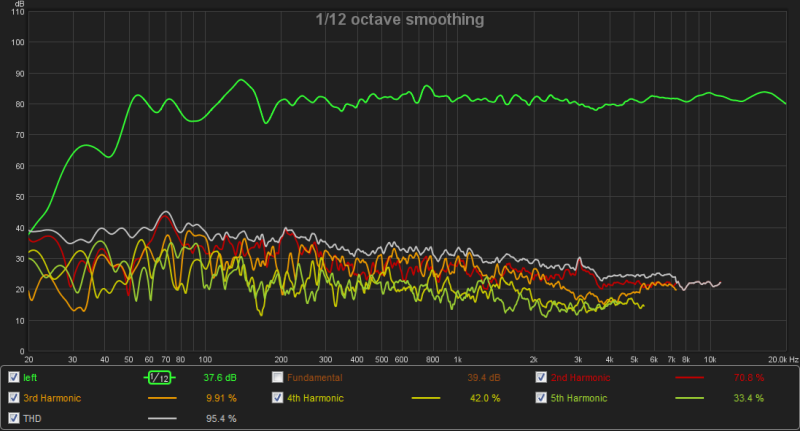Click the 1k frequency axis label
The image size is (800, 431).
(x=458, y=360)
